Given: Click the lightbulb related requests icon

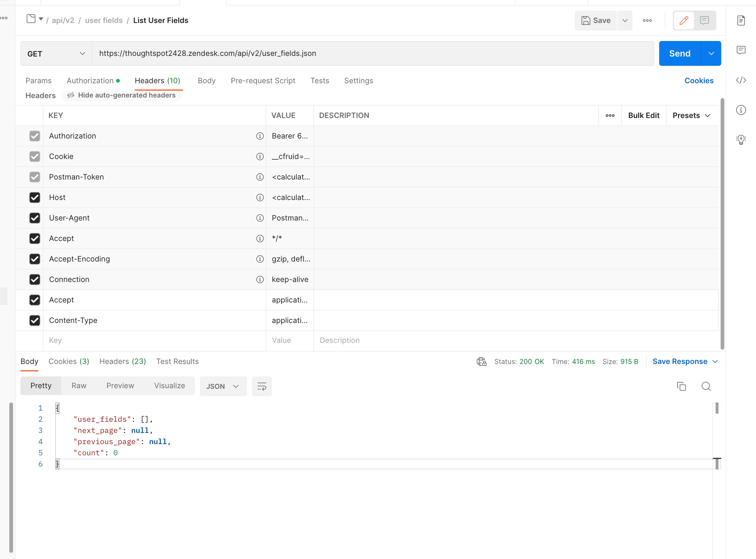Looking at the screenshot, I should point(741,139).
